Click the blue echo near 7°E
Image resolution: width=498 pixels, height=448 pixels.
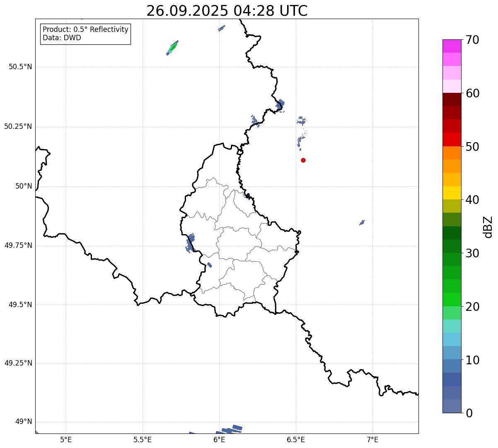tap(362, 223)
